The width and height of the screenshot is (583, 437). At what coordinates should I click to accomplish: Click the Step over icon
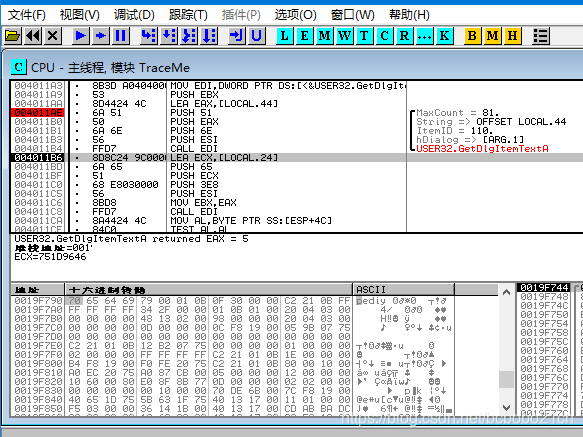(169, 36)
